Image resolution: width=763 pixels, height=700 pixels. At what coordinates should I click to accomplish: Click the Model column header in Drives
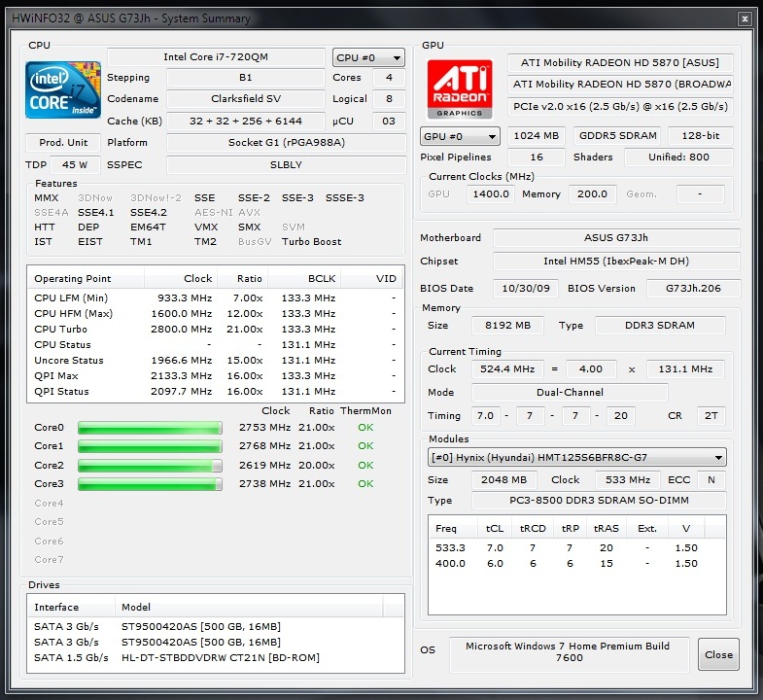[x=249, y=607]
